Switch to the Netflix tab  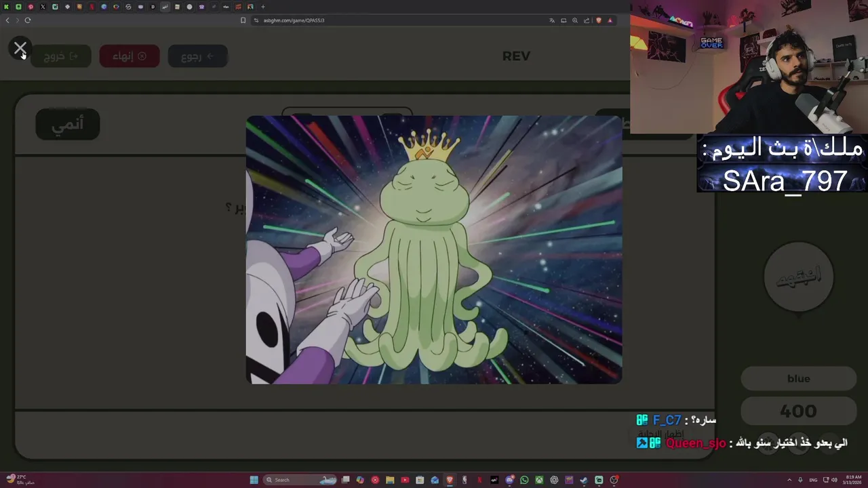(92, 7)
